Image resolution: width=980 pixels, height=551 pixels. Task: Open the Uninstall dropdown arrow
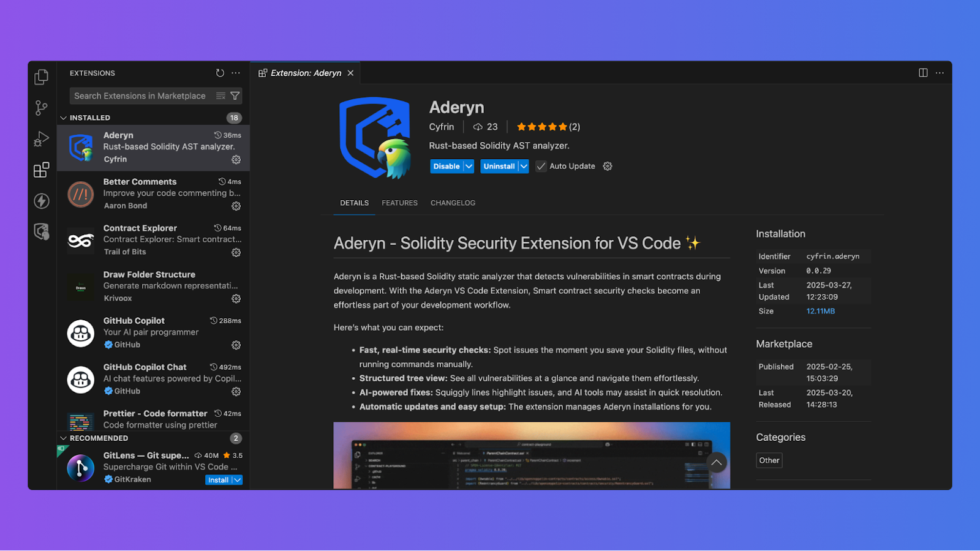[523, 166]
